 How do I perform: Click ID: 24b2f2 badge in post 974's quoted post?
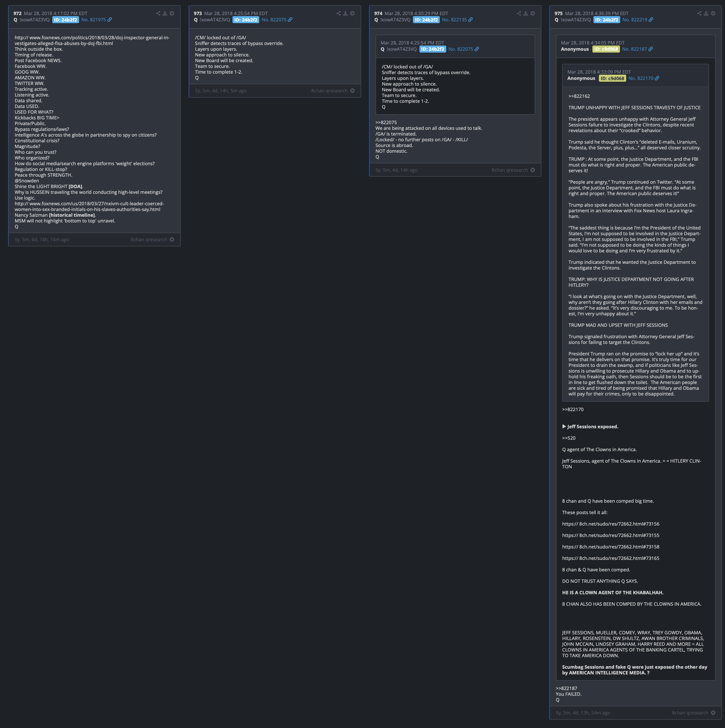pyautogui.click(x=433, y=49)
